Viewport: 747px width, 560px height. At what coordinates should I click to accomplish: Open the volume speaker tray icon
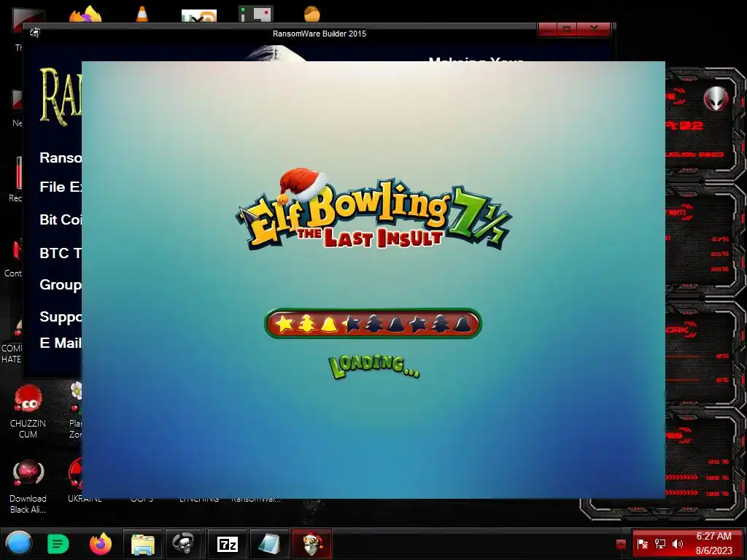pos(678,544)
